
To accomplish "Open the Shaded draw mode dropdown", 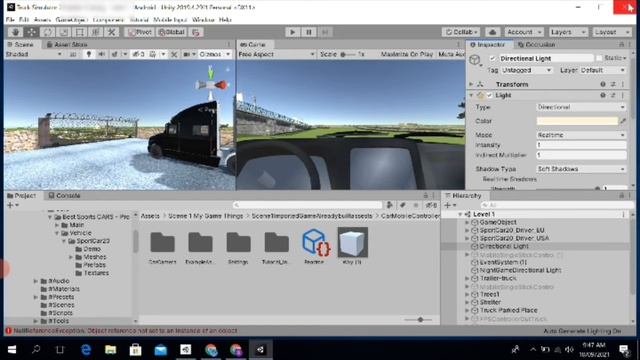I will [x=33, y=54].
